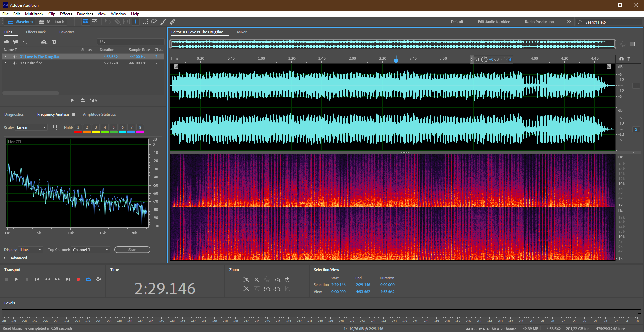Image resolution: width=644 pixels, height=332 pixels.
Task: Open the File menu
Action: point(5,14)
